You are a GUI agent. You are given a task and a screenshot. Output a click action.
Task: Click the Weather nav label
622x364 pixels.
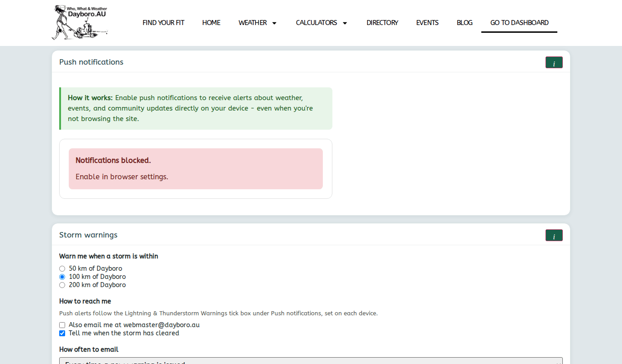(253, 23)
